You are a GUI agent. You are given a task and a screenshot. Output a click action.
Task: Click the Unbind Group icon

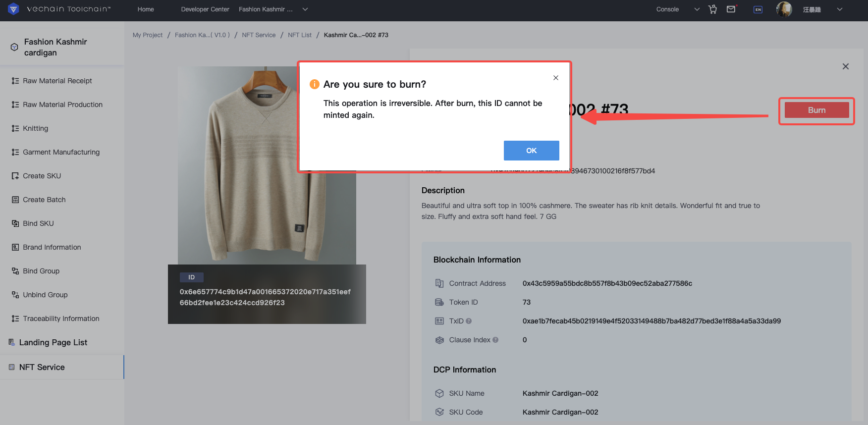click(x=15, y=295)
